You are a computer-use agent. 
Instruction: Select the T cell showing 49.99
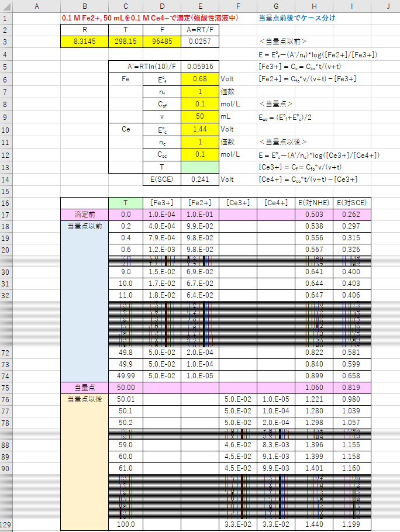[126, 376]
